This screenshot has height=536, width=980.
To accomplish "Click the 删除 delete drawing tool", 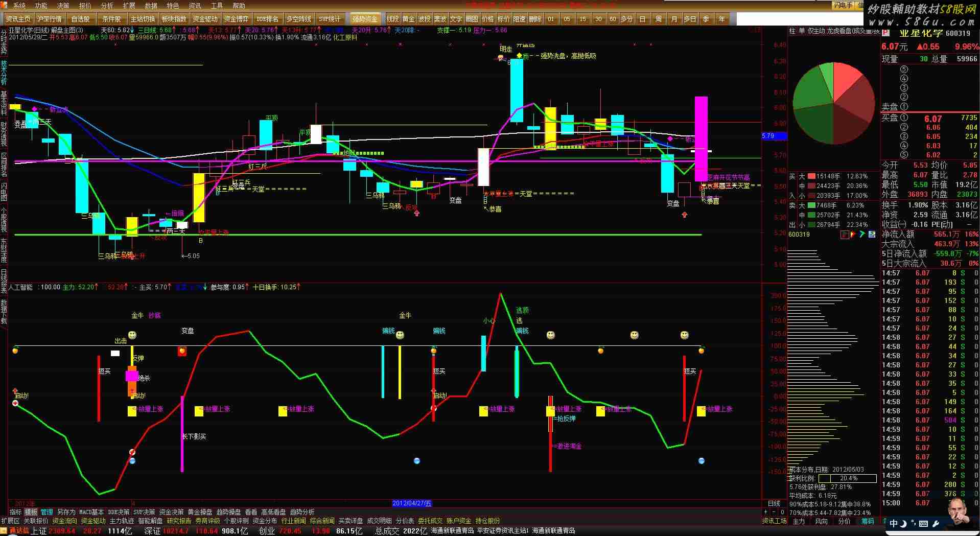I will [535, 19].
